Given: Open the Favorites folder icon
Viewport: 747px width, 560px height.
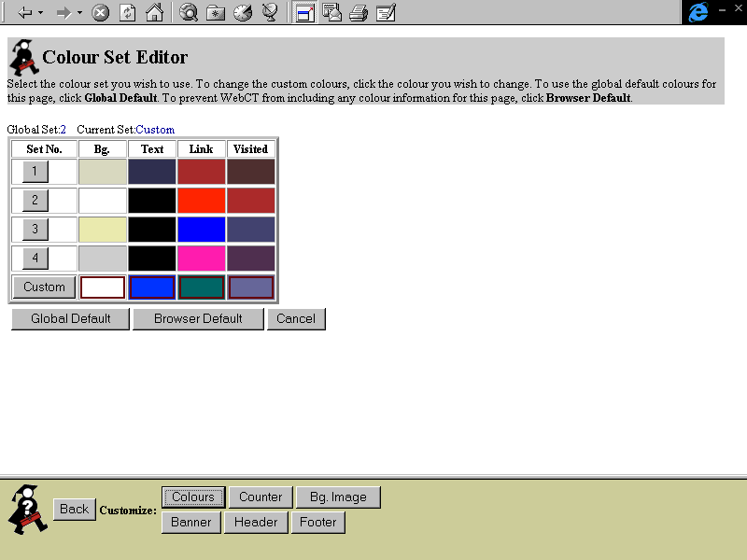Looking at the screenshot, I should coord(216,13).
